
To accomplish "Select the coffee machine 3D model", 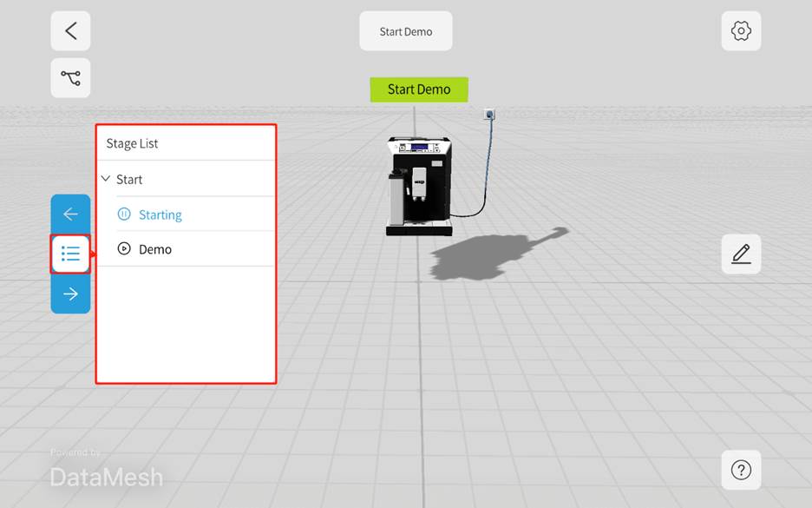I will click(418, 185).
